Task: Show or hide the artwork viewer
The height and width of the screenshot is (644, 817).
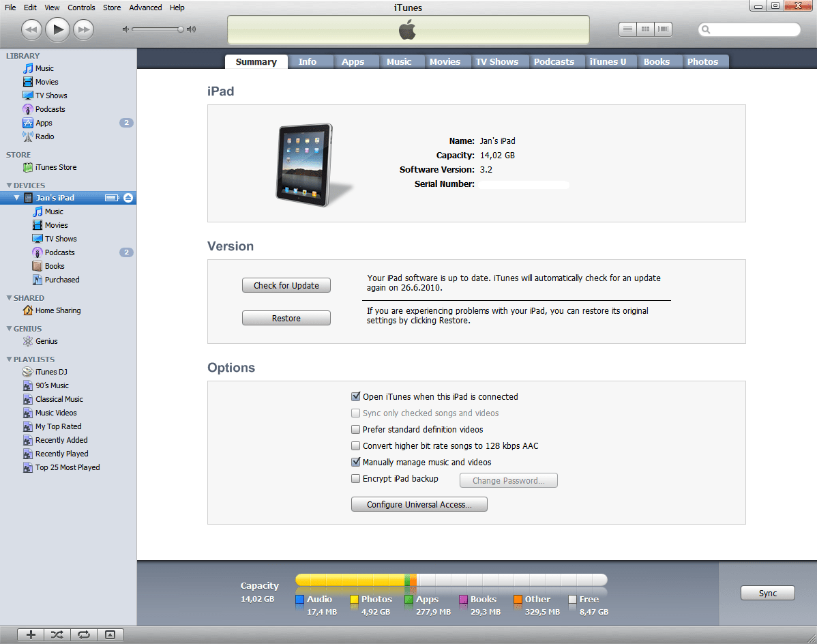Action: [110, 634]
